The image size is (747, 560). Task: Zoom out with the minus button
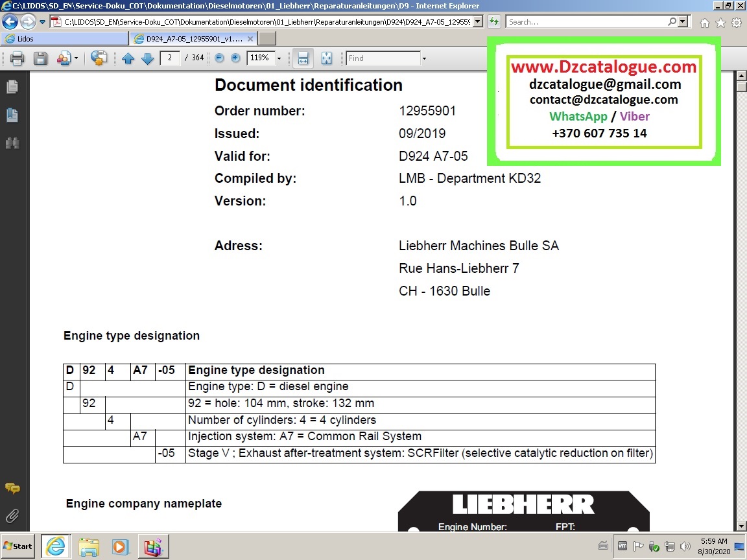(219, 58)
